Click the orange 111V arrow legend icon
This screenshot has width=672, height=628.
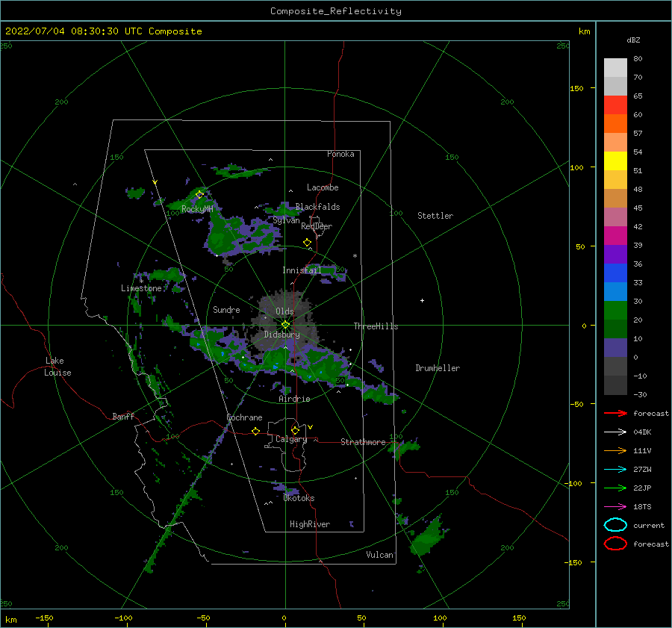(615, 450)
